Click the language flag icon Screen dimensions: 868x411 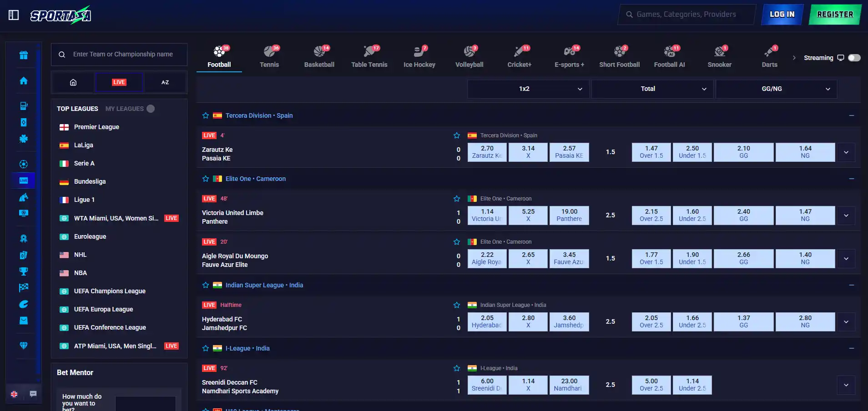[14, 394]
